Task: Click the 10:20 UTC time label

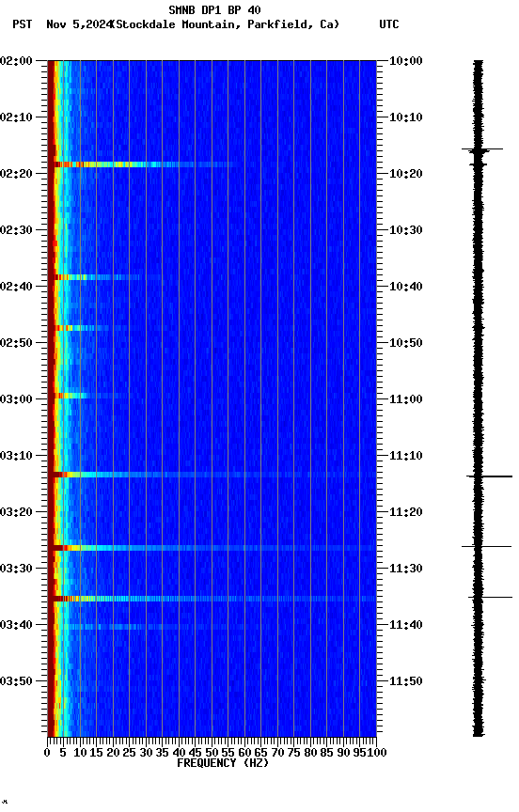Action: [406, 174]
